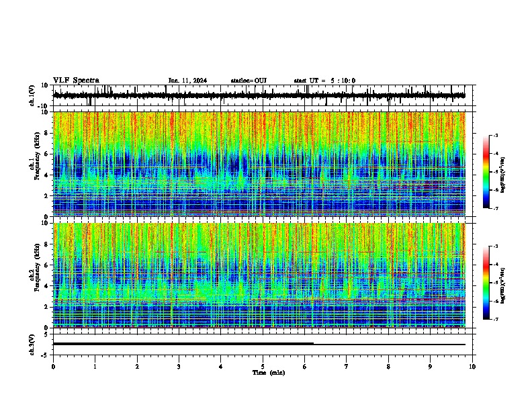Click the time axis tick label "9"
The height and width of the screenshot is (411, 532).
click(430, 367)
